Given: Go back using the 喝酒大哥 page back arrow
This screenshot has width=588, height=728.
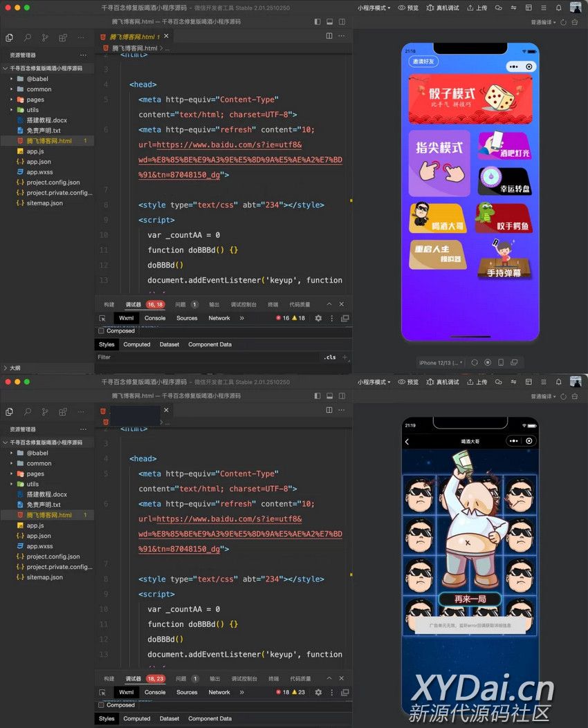Looking at the screenshot, I should 407,441.
